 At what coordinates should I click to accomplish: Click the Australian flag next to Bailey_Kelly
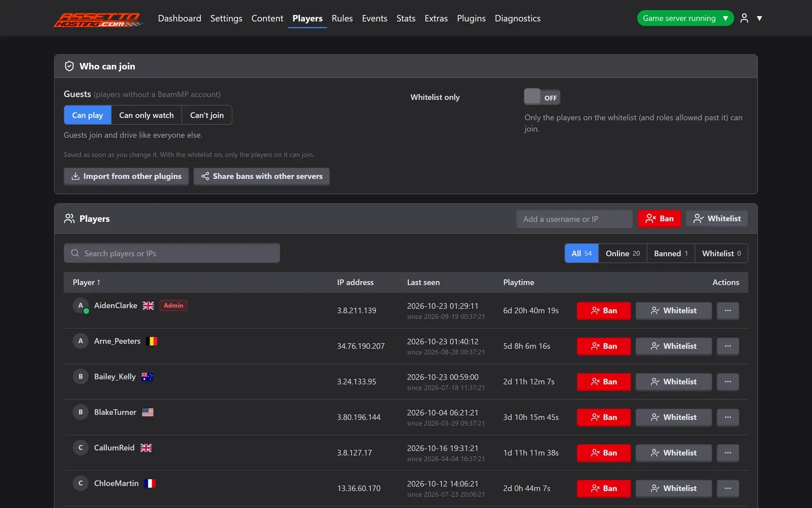tap(147, 377)
